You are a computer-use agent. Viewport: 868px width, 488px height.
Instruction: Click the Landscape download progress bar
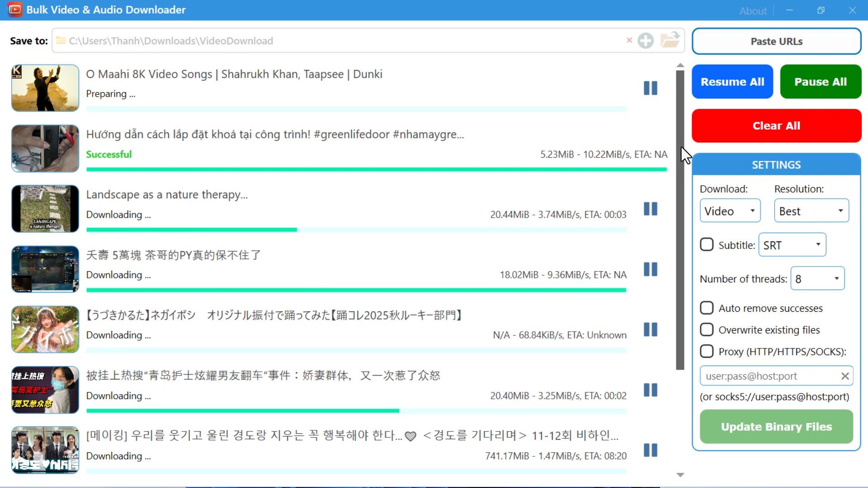(356, 230)
